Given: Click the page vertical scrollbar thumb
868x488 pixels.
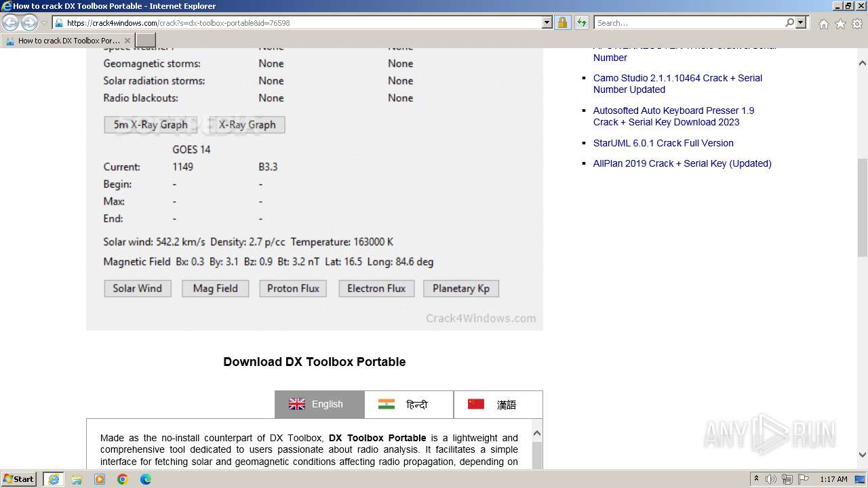Looking at the screenshot, I should click(x=863, y=207).
